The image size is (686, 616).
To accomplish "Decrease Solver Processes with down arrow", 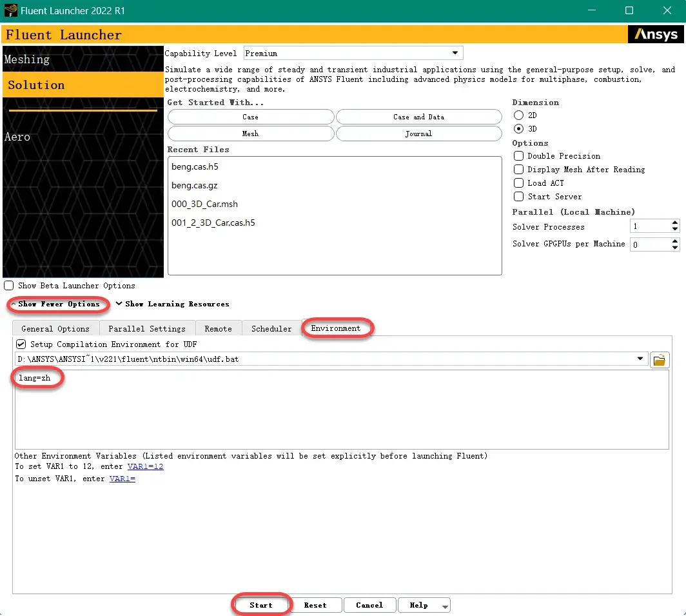I will click(x=674, y=229).
